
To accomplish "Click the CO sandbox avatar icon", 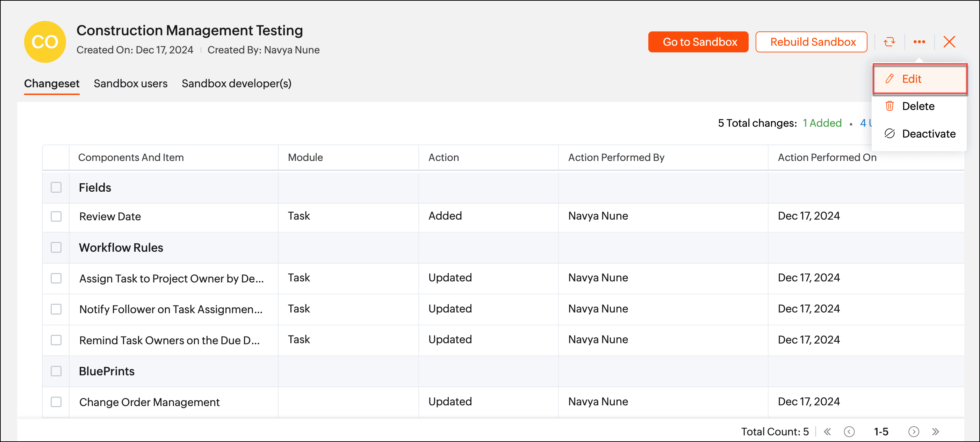I will coord(45,42).
